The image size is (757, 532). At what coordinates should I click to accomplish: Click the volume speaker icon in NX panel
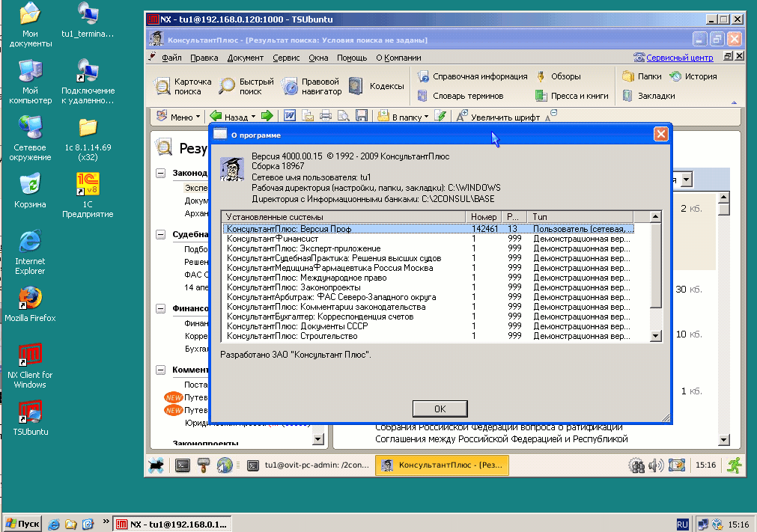coord(656,465)
